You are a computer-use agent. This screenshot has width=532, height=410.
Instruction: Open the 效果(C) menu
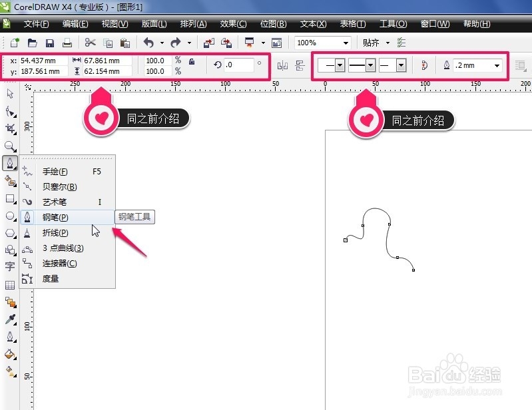(233, 24)
